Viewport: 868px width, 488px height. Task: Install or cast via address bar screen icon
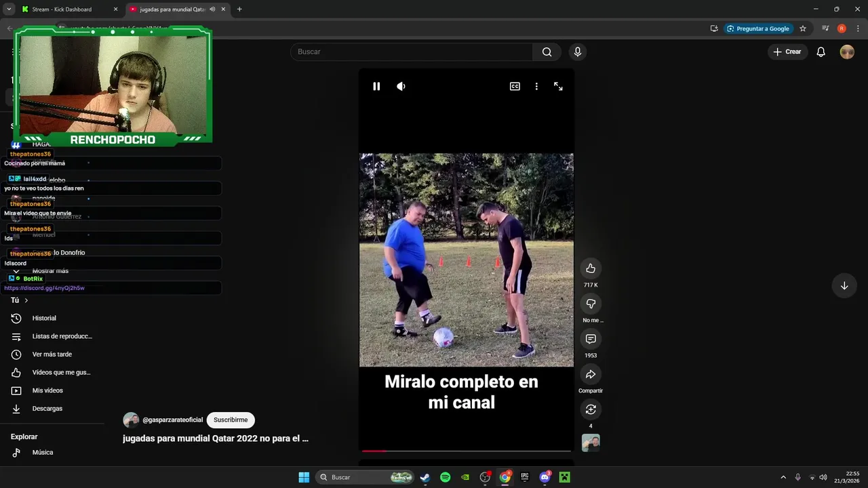point(714,28)
